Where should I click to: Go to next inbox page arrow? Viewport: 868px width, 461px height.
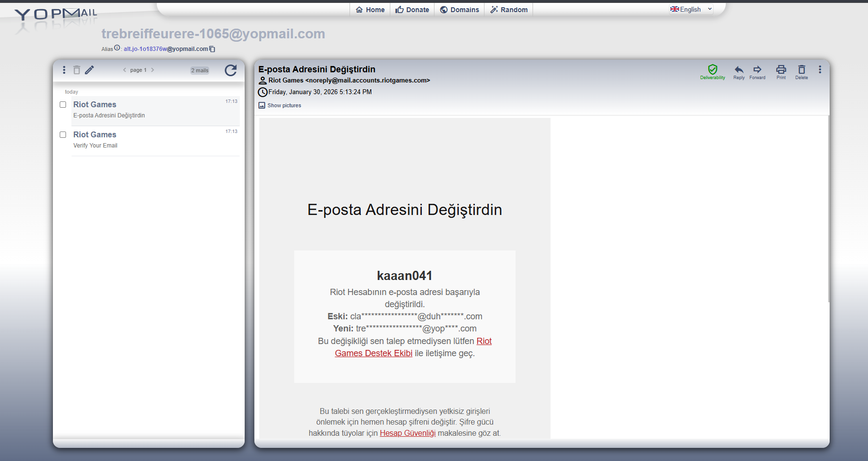(152, 70)
